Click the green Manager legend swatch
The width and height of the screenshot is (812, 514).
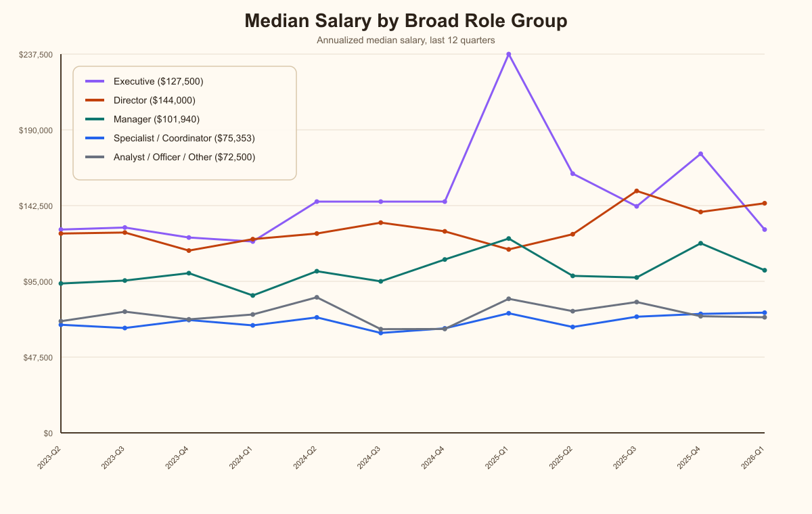pyautogui.click(x=95, y=119)
